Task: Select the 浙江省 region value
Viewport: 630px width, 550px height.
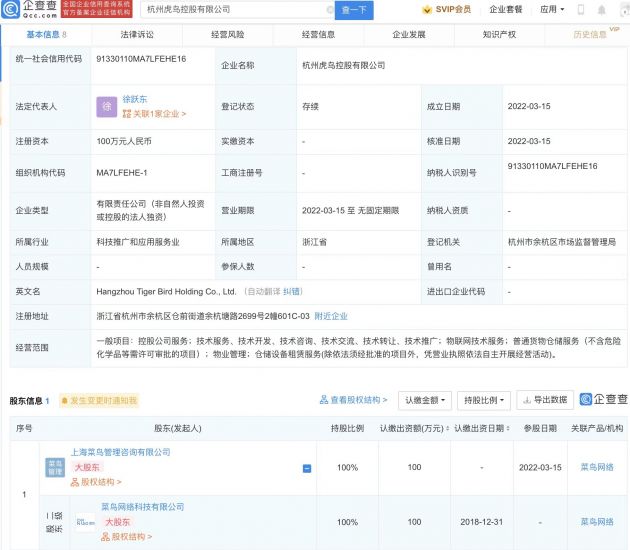Action: tap(314, 242)
